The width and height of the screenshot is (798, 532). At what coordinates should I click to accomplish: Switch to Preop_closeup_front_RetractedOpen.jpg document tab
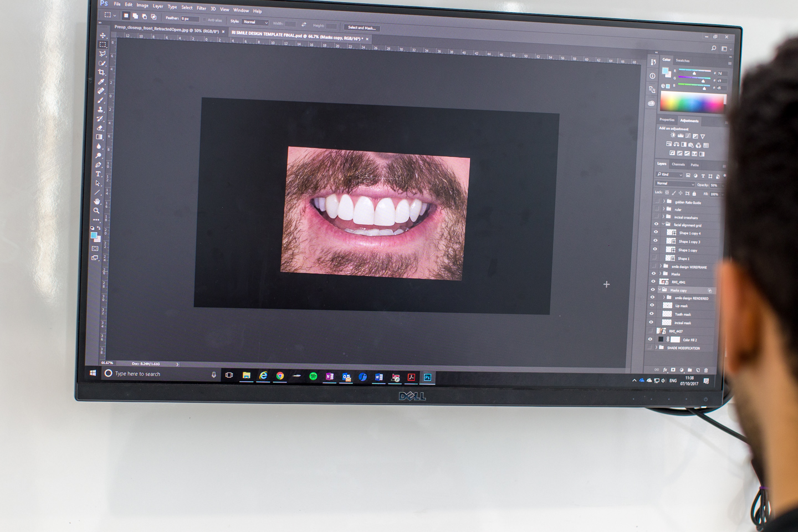coord(166,30)
